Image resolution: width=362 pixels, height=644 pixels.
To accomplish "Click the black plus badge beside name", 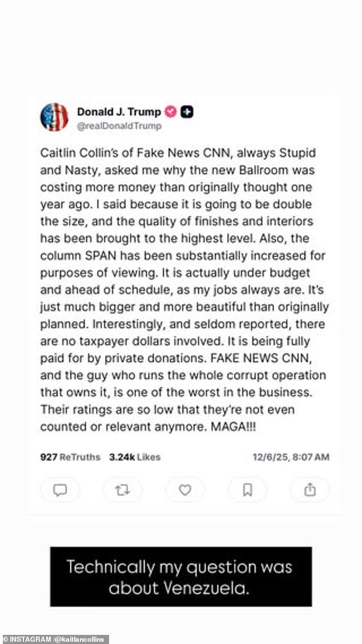I will 187,112.
